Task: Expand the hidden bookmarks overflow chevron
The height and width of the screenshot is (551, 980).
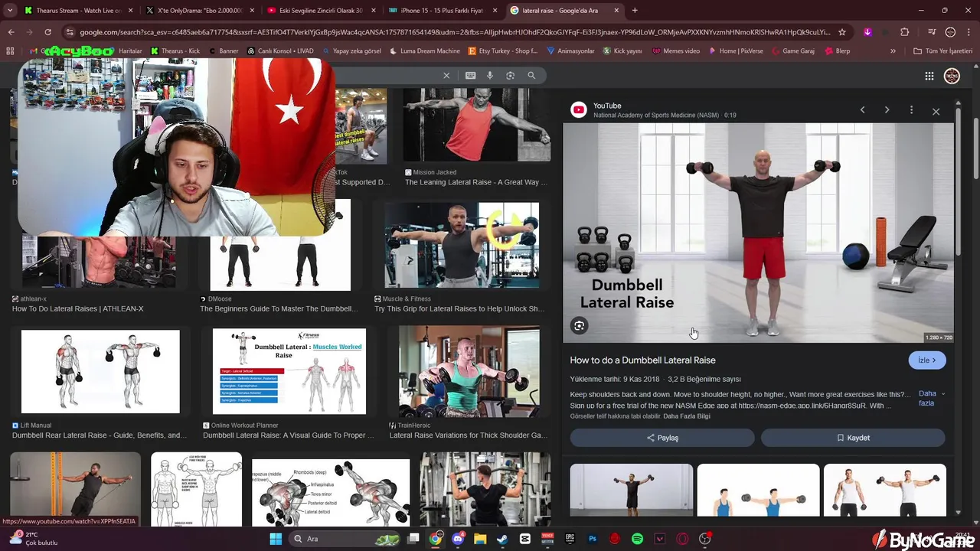Action: point(893,51)
